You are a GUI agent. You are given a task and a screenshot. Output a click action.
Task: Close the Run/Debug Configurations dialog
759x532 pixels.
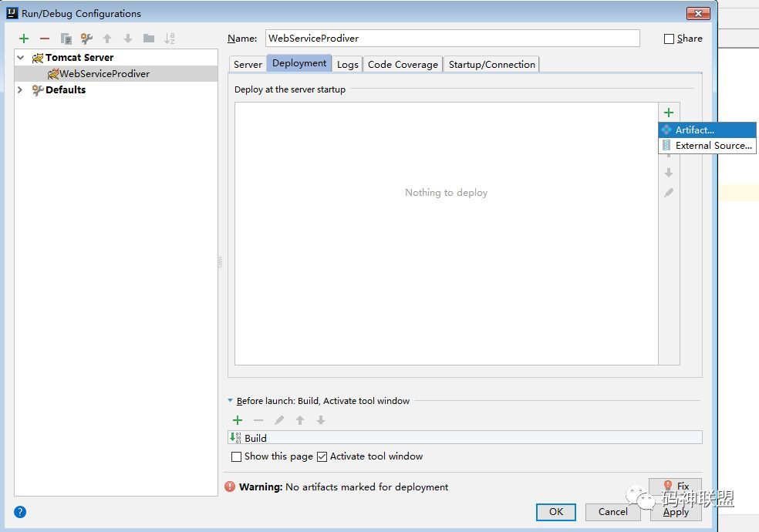pos(698,13)
